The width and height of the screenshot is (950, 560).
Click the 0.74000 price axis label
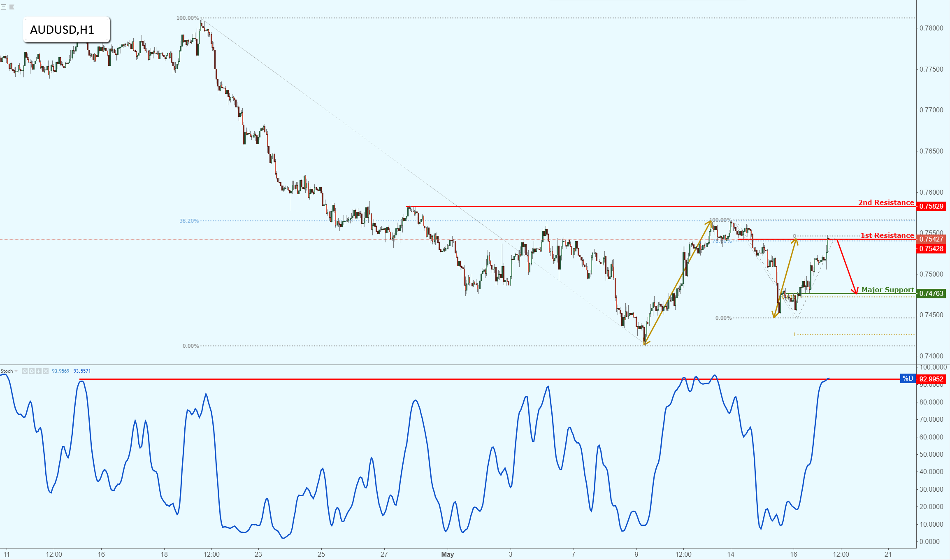pyautogui.click(x=931, y=356)
